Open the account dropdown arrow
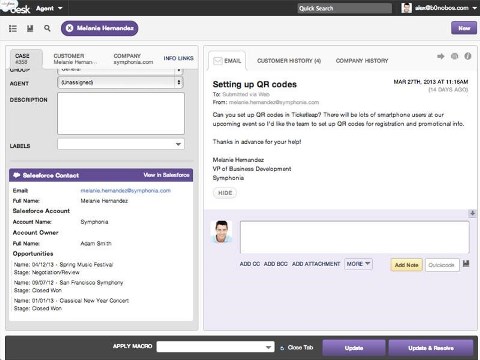Screen dimensions: 480x360 coord(474,8)
